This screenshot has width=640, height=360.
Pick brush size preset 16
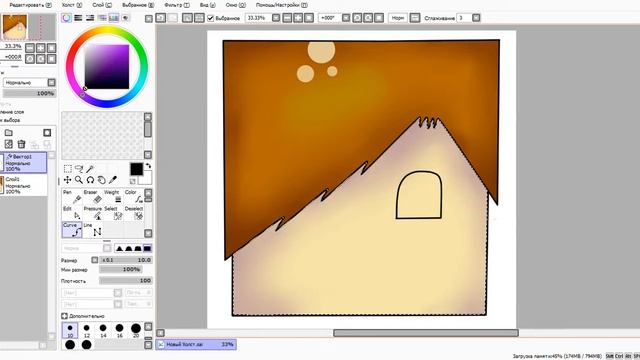[119, 330]
